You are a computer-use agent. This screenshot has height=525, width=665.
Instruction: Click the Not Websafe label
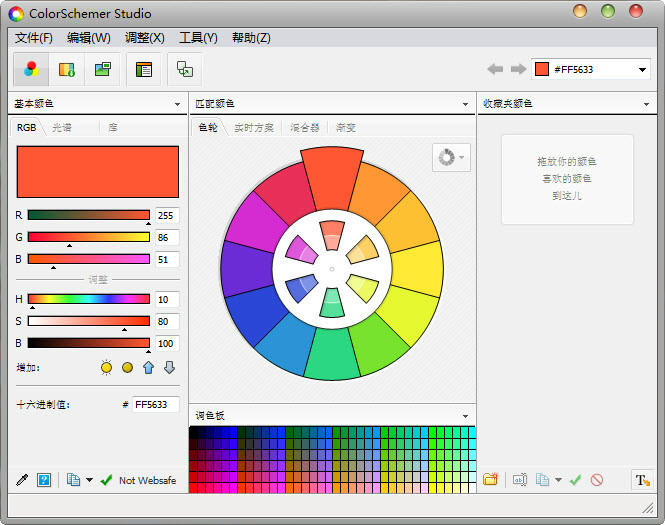pos(148,480)
